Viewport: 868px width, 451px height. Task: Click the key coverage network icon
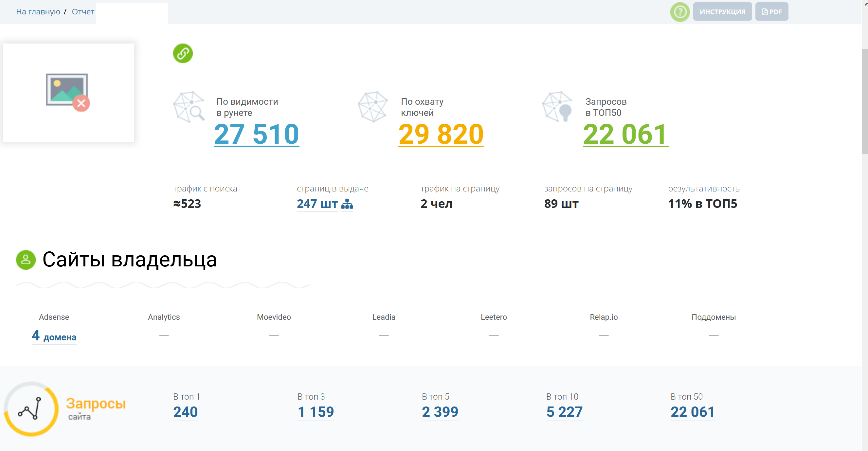[373, 107]
